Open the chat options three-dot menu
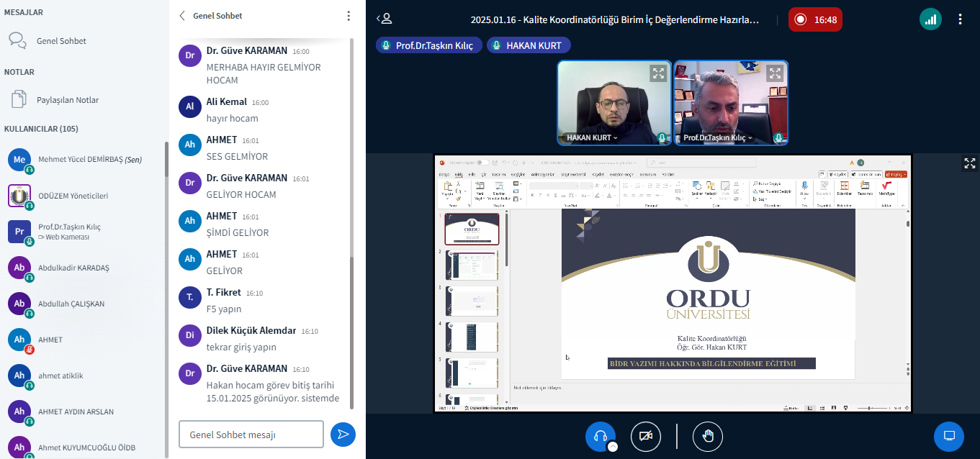Image resolution: width=980 pixels, height=459 pixels. pos(349,16)
